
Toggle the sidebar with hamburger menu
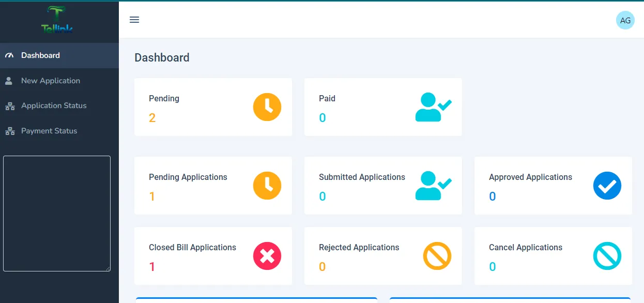134,20
